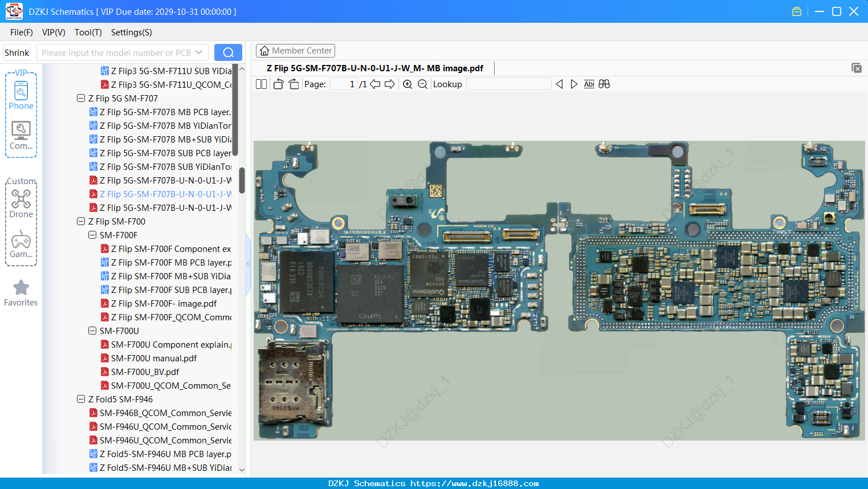Zoom out of the PDF image
Screen dimensions: 868x489
[422, 84]
